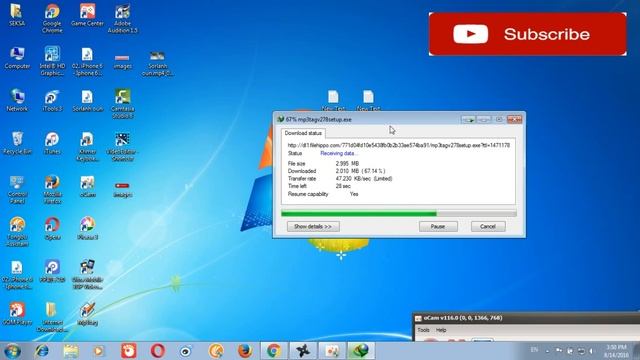This screenshot has height=360, width=640.
Task: Open PP assistant desktop shortcut
Action: click(x=52, y=271)
